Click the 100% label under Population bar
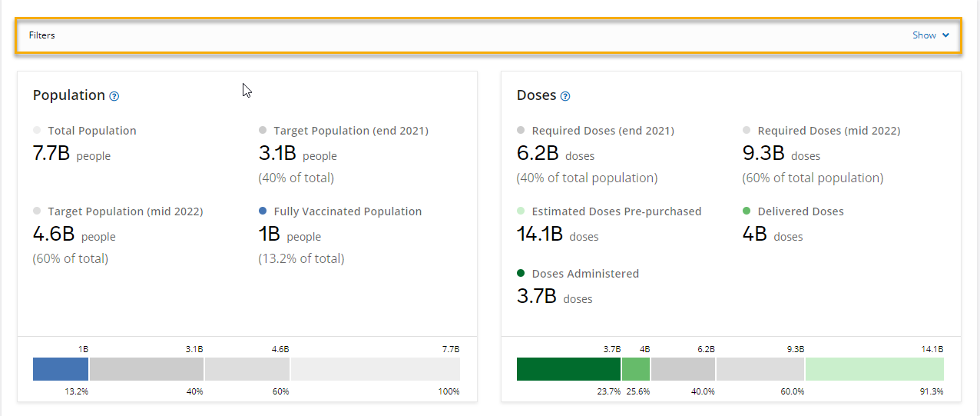980x416 pixels. [x=451, y=391]
